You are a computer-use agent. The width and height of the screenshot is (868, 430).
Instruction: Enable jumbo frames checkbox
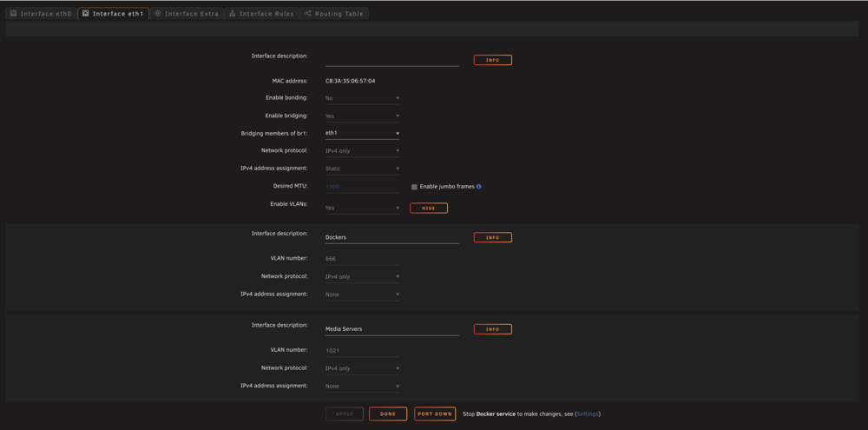pos(414,187)
